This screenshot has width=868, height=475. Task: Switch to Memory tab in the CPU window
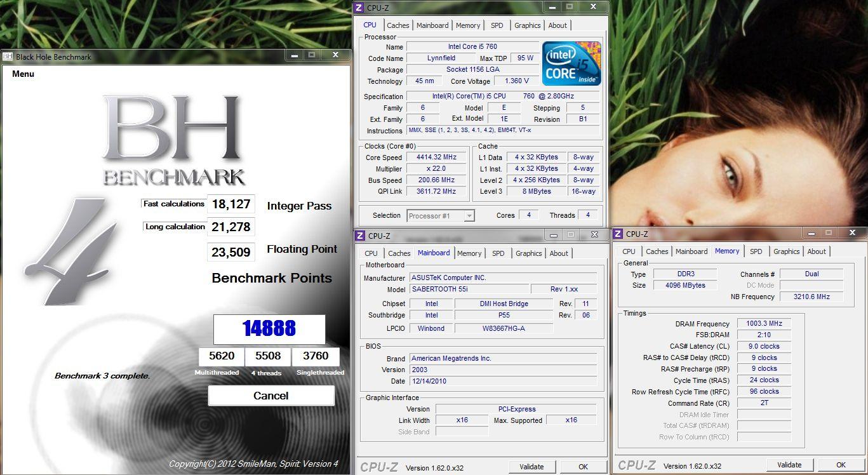[468, 25]
